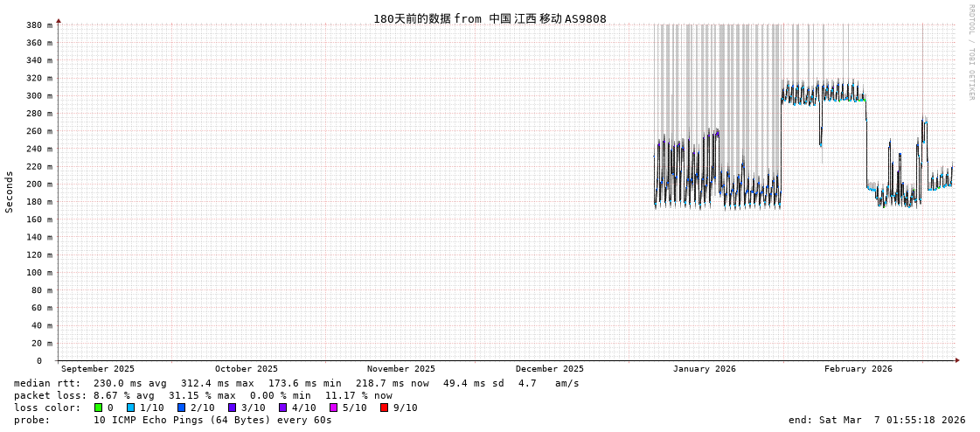Click the September 2025 axis label
Viewport: 980px width, 432px height.
98,369
